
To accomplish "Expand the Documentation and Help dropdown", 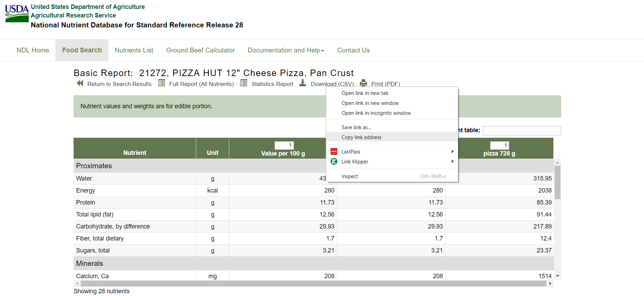I will pos(286,50).
